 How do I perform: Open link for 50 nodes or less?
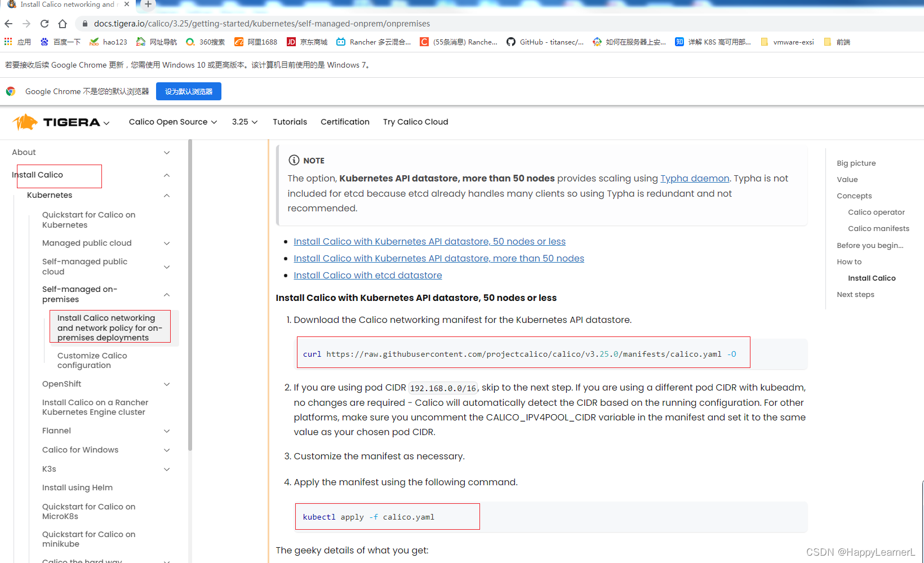coord(429,241)
